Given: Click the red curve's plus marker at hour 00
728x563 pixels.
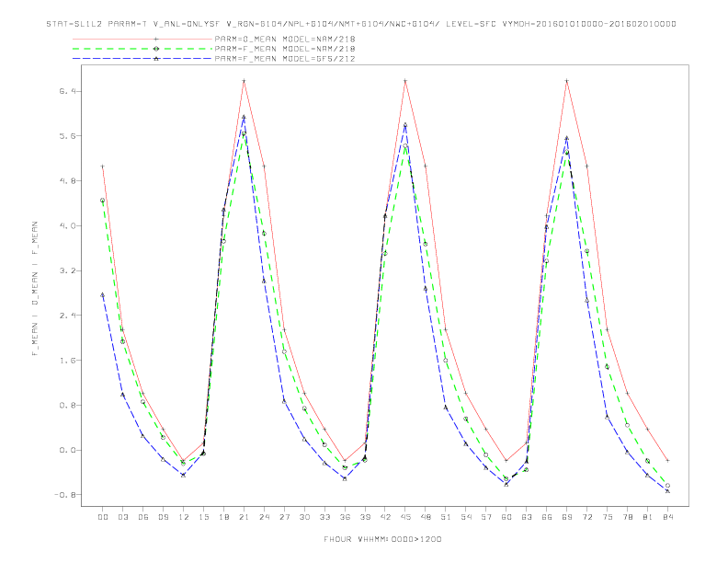Looking at the screenshot, I should click(x=103, y=167).
